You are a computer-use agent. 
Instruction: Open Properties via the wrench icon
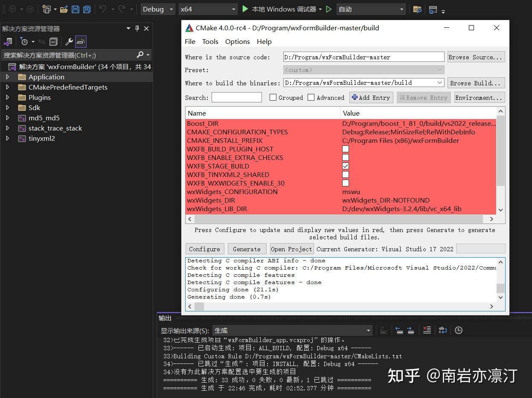pyautogui.click(x=69, y=41)
